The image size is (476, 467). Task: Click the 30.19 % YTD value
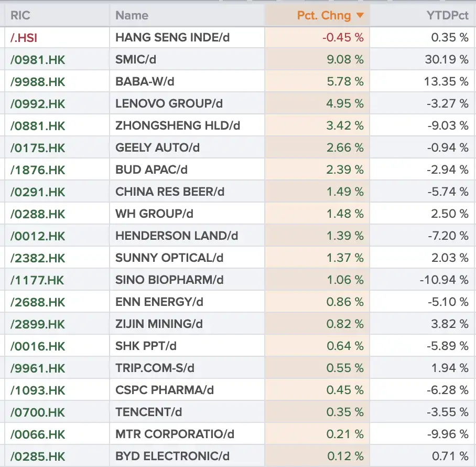tap(447, 59)
